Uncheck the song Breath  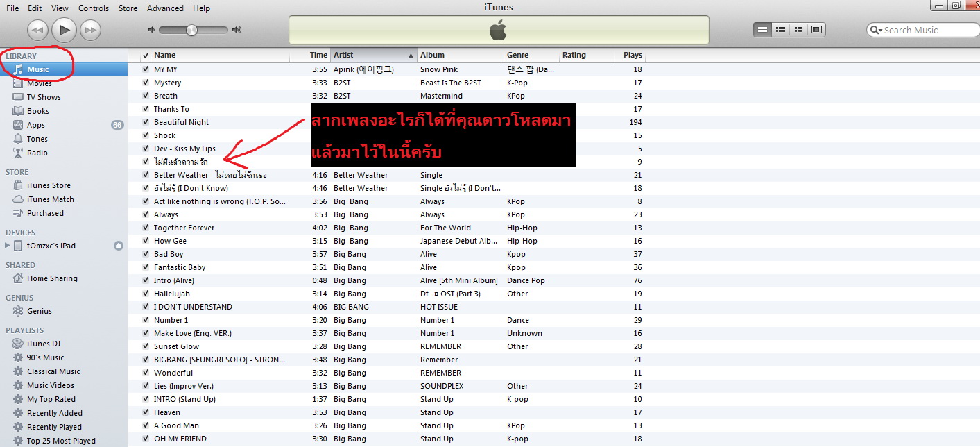pyautogui.click(x=146, y=96)
